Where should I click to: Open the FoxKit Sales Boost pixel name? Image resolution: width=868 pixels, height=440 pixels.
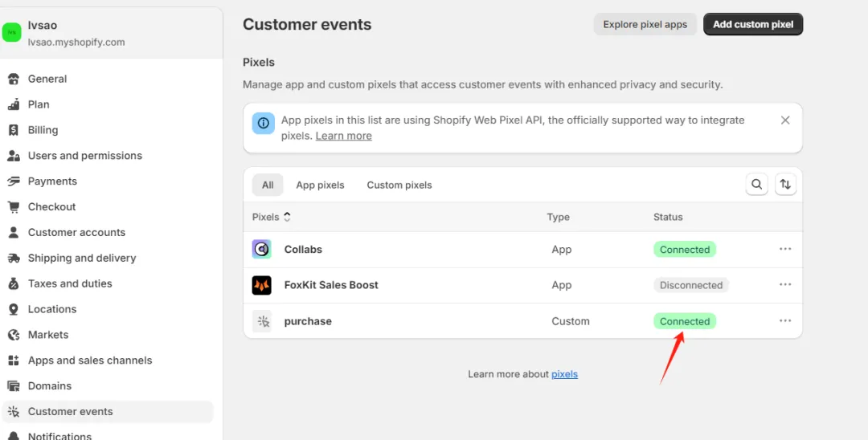(x=331, y=285)
